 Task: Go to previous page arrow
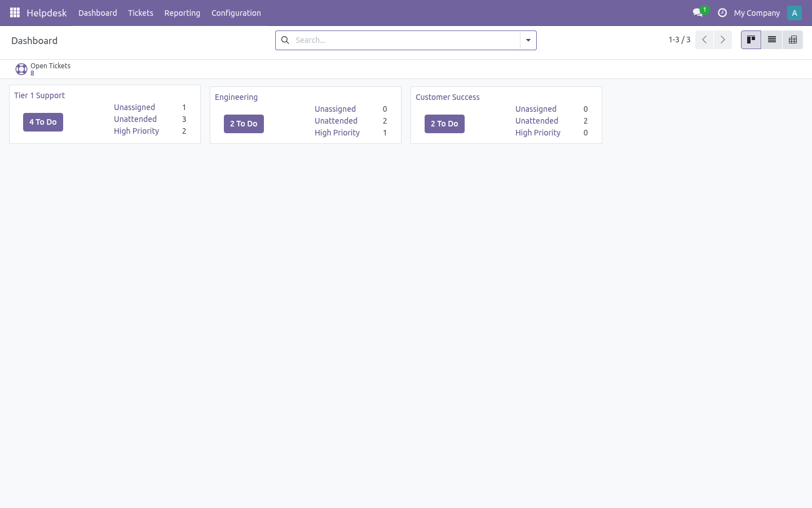click(704, 40)
